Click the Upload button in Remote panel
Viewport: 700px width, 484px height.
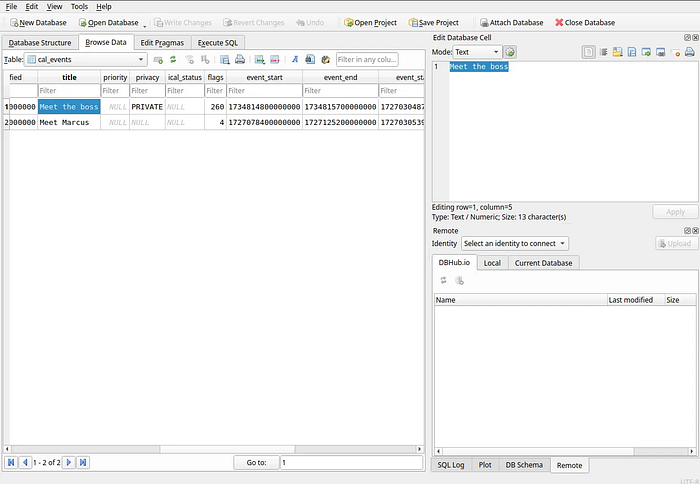676,243
